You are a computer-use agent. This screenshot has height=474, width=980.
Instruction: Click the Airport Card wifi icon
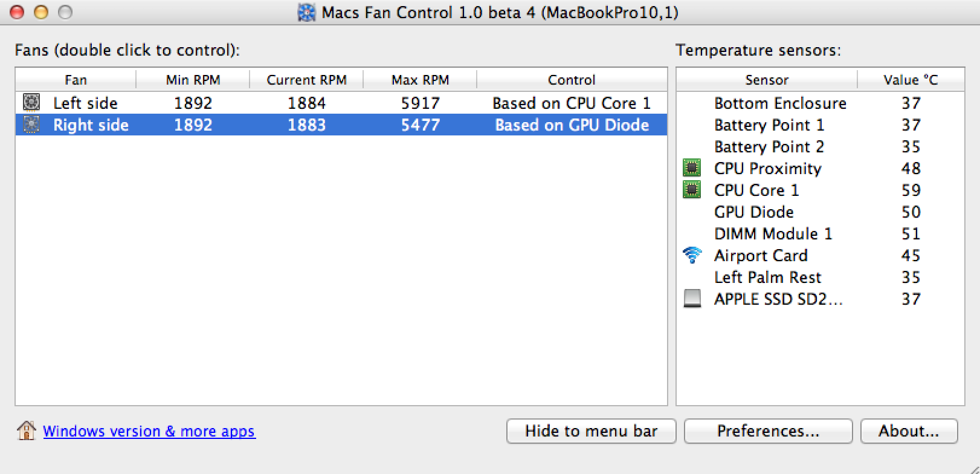(692, 255)
